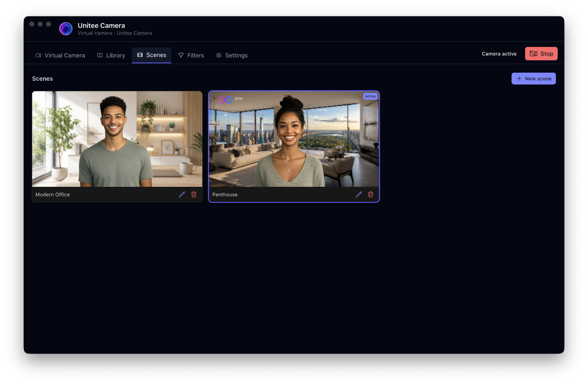The image size is (588, 385).
Task: Open the Library tab
Action: click(111, 55)
